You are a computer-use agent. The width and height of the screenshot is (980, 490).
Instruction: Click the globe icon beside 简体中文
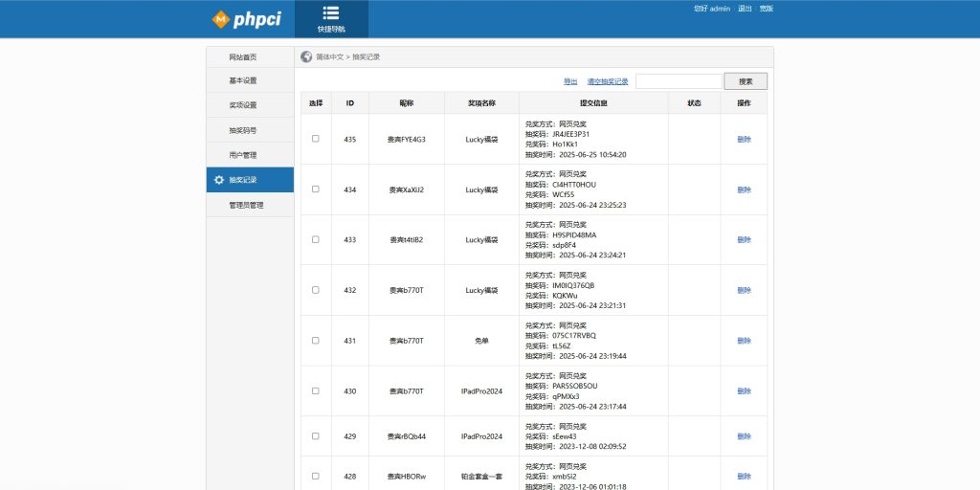306,56
